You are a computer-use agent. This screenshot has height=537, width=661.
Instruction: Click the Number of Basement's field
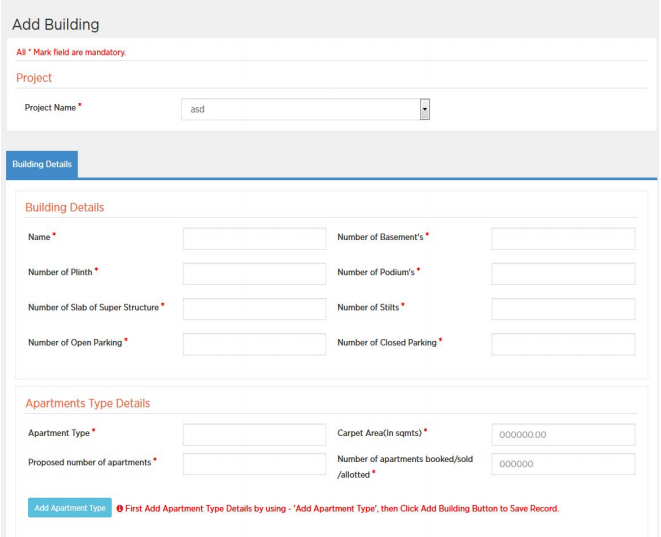coord(563,238)
